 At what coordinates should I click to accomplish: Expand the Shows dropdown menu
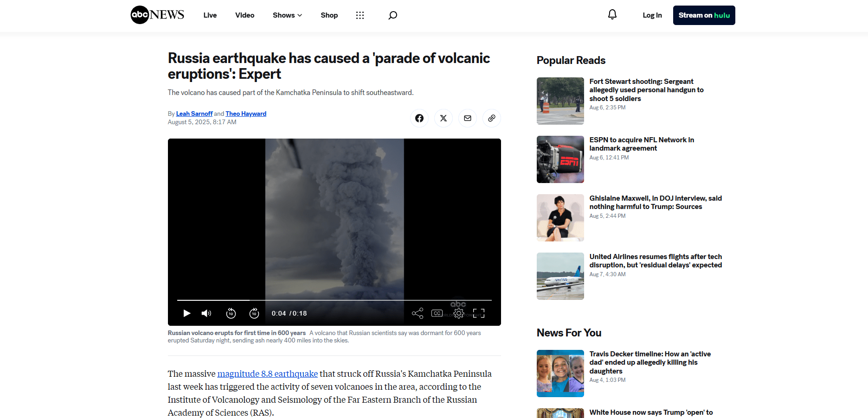coord(287,15)
